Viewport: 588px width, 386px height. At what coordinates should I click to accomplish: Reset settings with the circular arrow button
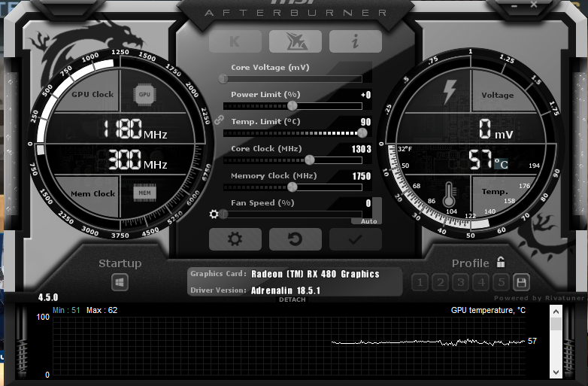(295, 239)
